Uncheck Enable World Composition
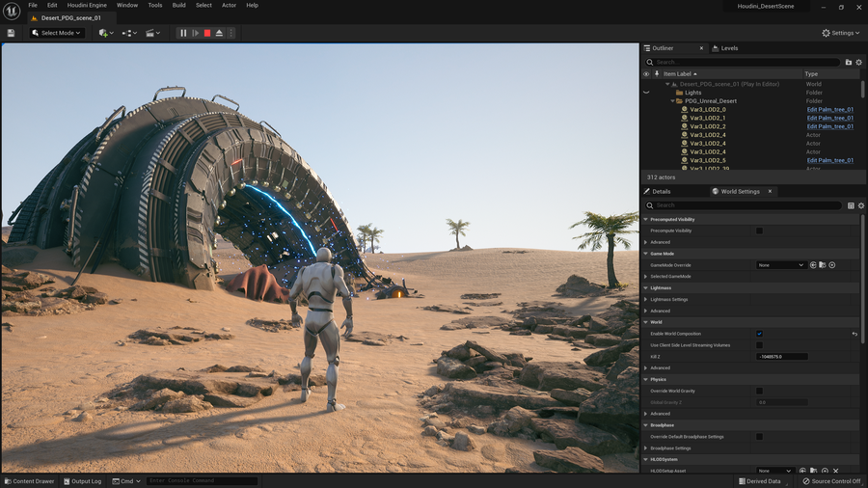Viewport: 868px width, 488px height. (759, 334)
